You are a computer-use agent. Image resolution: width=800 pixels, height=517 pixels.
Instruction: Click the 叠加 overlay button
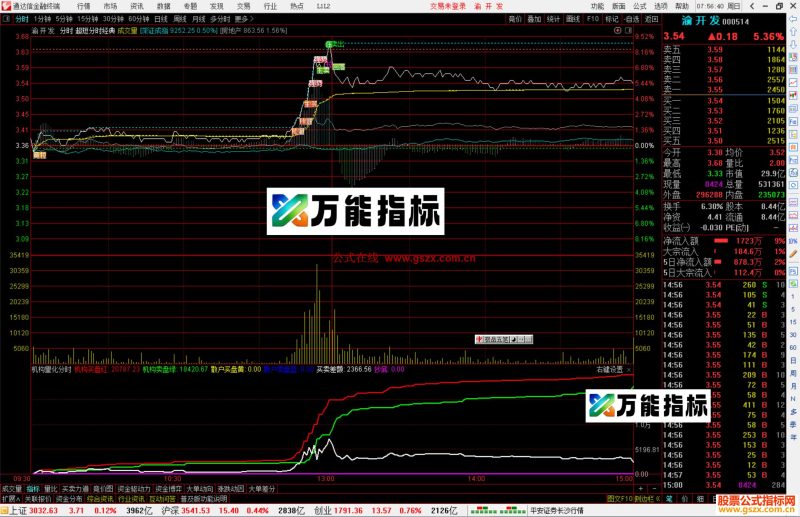[534, 19]
